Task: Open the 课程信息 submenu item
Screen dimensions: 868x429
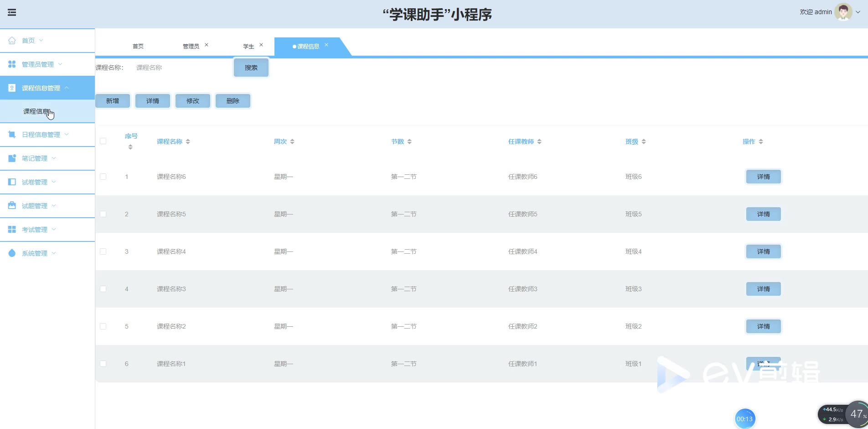Action: pyautogui.click(x=47, y=111)
